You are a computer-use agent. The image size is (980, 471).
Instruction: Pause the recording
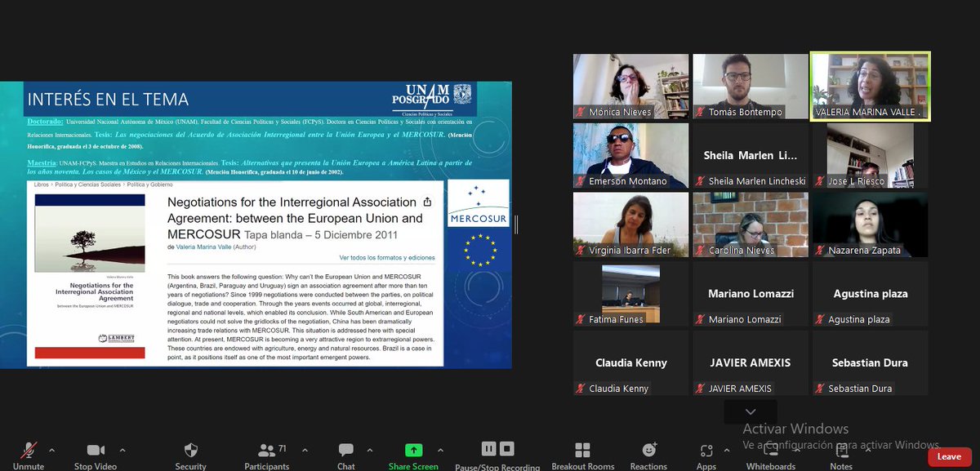[x=488, y=449]
